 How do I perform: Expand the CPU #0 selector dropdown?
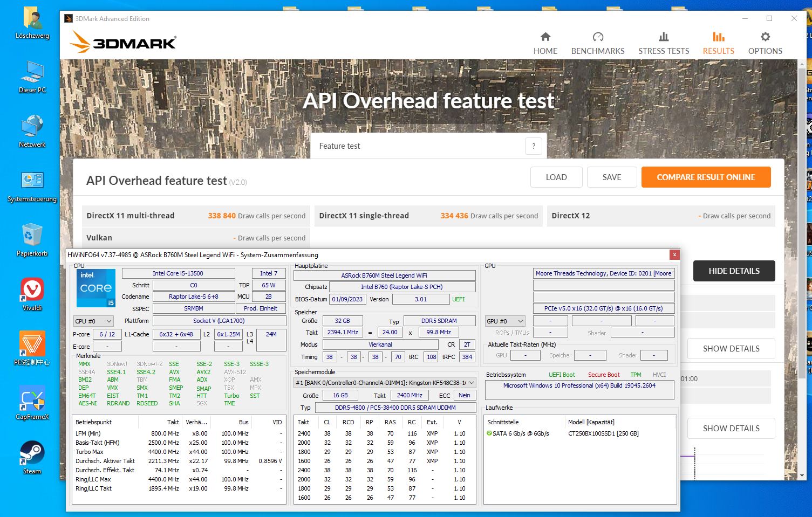[x=93, y=321]
